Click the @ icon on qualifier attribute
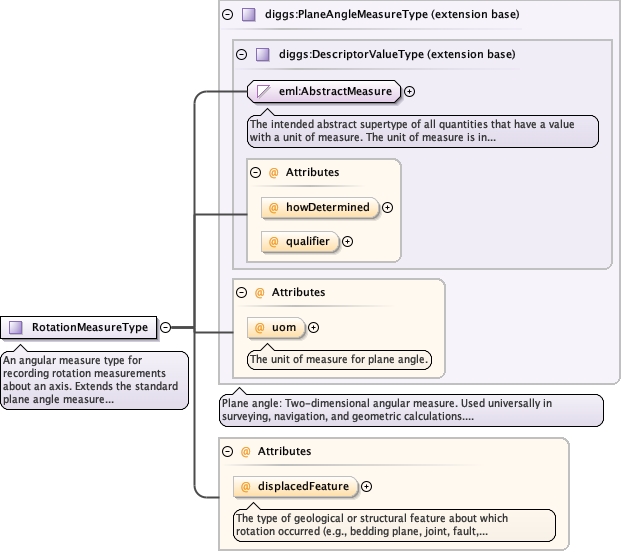Image resolution: width=622 pixels, height=552 pixels. click(273, 241)
